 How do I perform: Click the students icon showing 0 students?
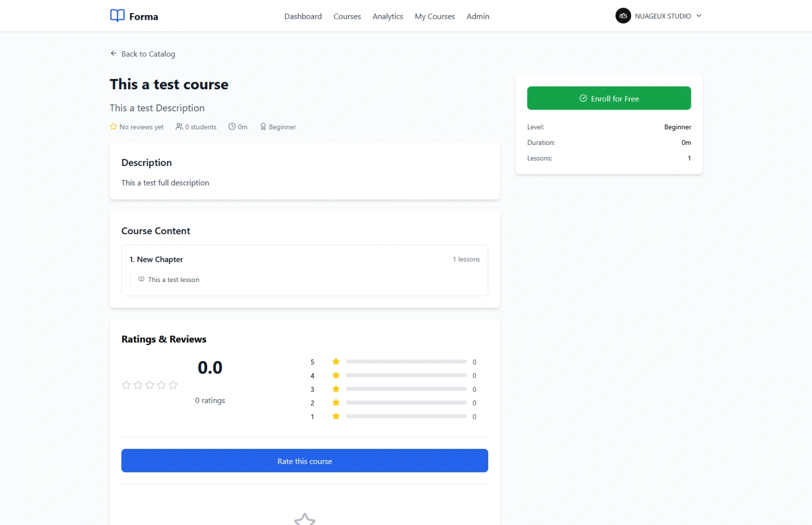(179, 126)
